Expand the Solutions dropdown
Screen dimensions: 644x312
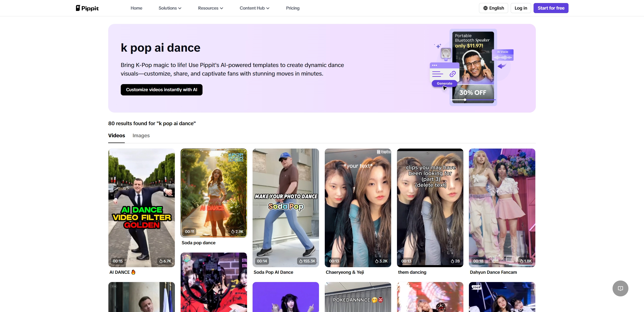170,8
